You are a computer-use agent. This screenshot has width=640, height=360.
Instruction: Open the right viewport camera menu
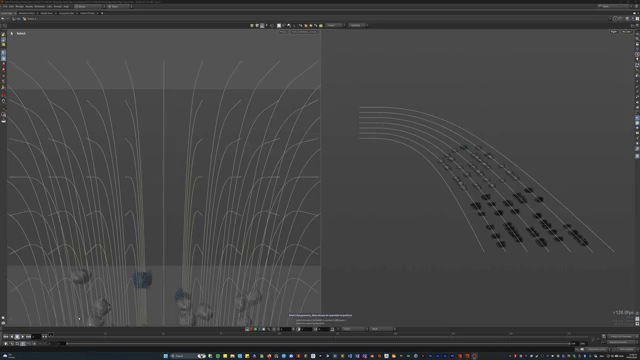626,32
